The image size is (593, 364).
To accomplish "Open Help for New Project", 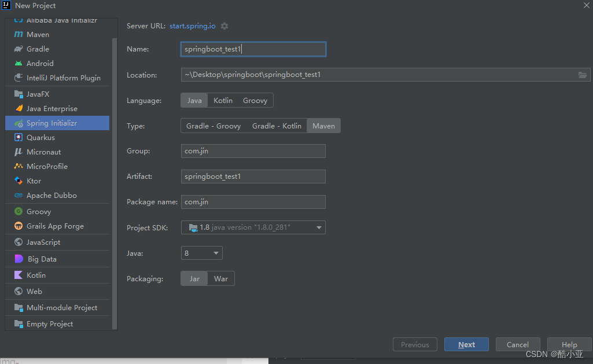I will point(569,344).
